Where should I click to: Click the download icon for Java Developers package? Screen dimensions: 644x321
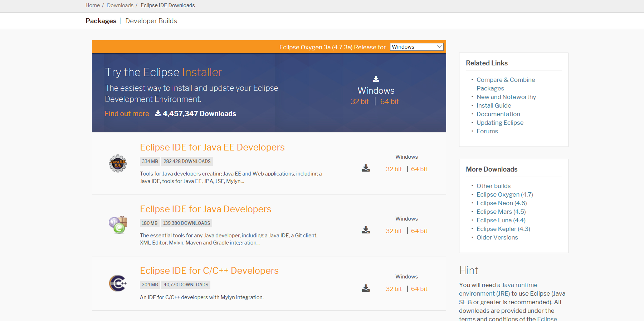[366, 230]
